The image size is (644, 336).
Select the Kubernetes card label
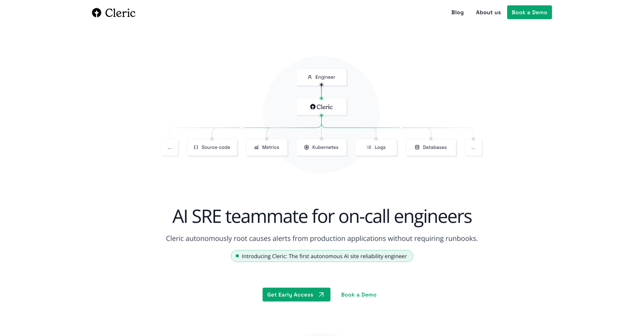click(325, 147)
